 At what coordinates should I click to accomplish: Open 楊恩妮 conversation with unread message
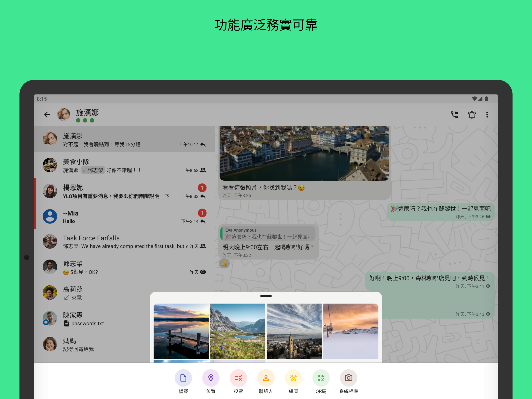point(124,191)
